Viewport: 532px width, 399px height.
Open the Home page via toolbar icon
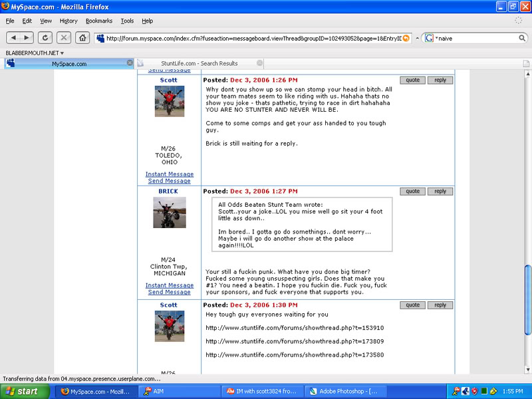[x=83, y=37]
